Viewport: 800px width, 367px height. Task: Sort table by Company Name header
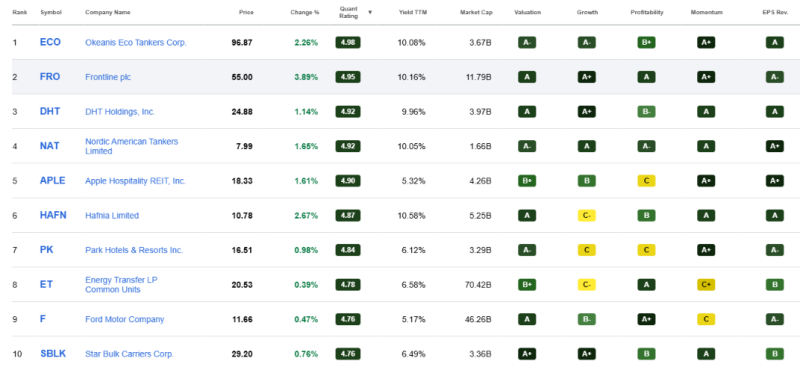pos(108,12)
